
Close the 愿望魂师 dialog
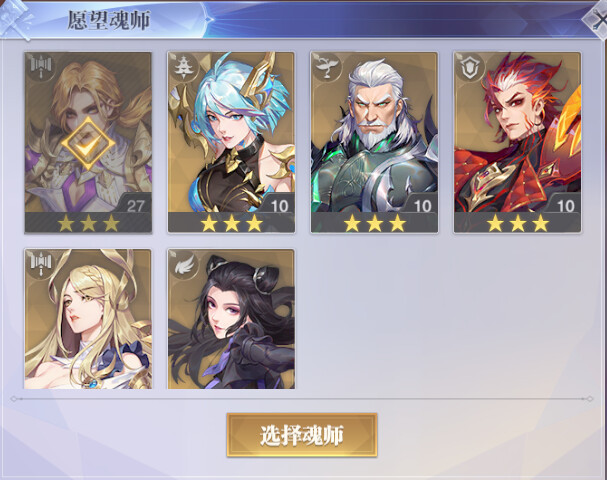(597, 21)
